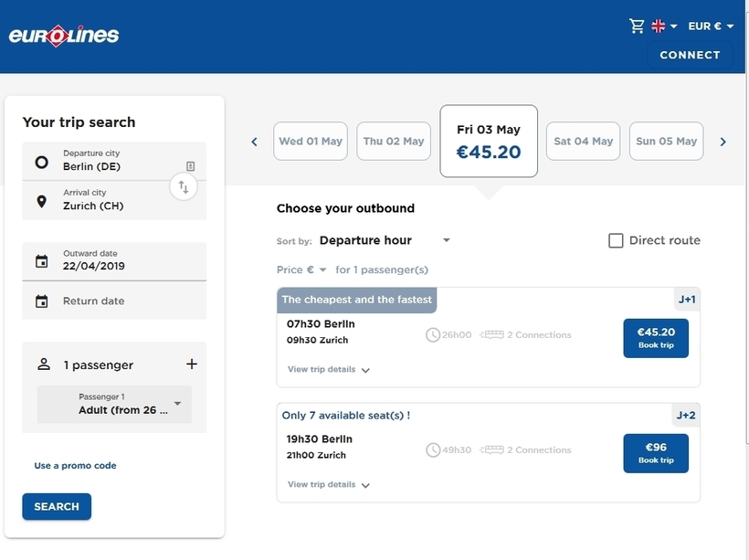This screenshot has height=560, width=749.
Task: Click the outward date calendar icon
Action: pos(41,261)
